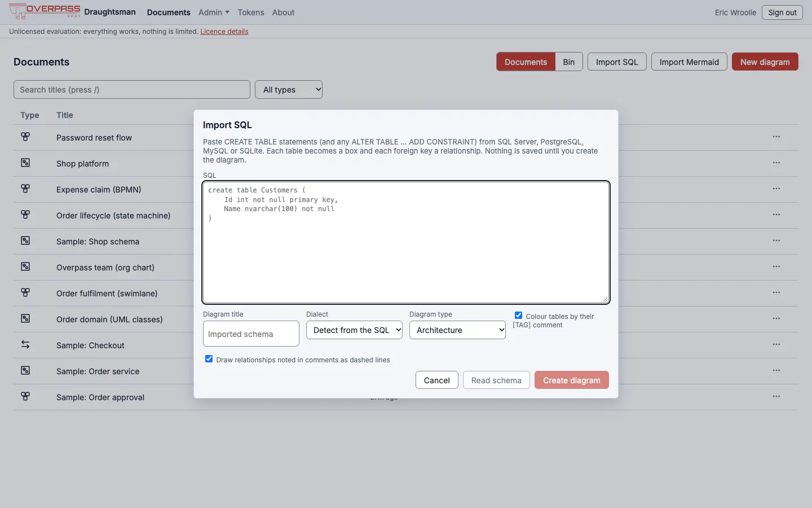This screenshot has height=508, width=812.
Task: Open more actions for Expense claim row
Action: pos(776,189)
